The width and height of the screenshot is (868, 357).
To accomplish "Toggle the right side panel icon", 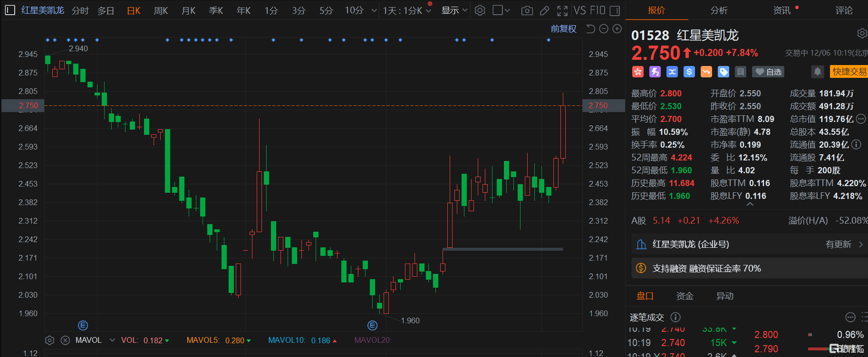I will click(x=615, y=10).
